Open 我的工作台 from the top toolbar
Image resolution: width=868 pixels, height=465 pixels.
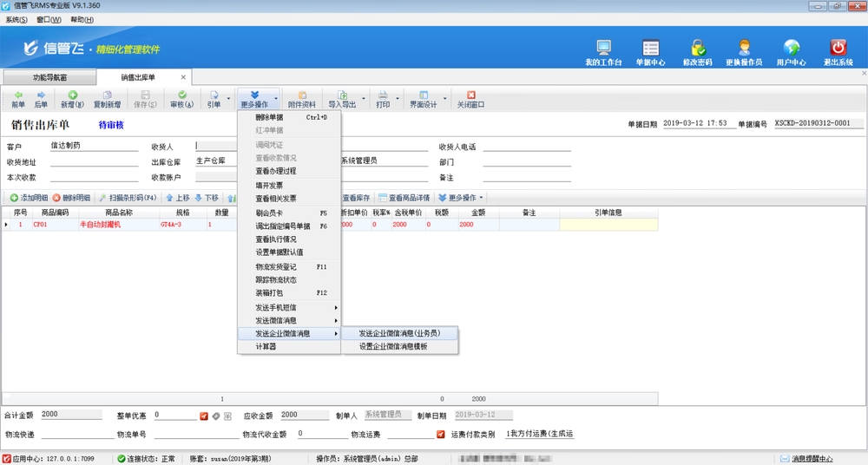[603, 51]
